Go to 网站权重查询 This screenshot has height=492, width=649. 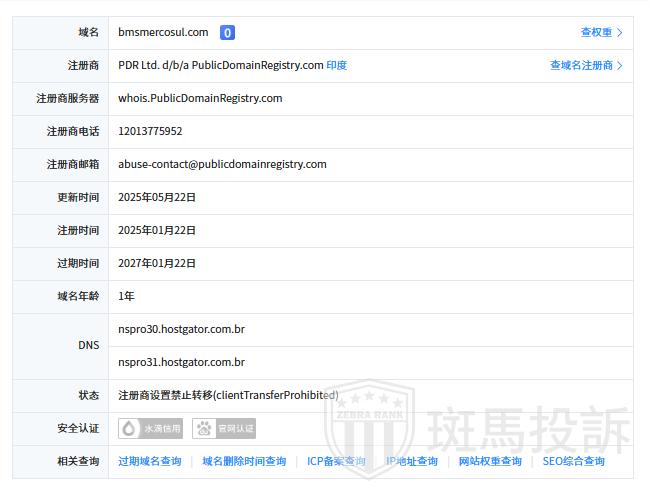490,461
